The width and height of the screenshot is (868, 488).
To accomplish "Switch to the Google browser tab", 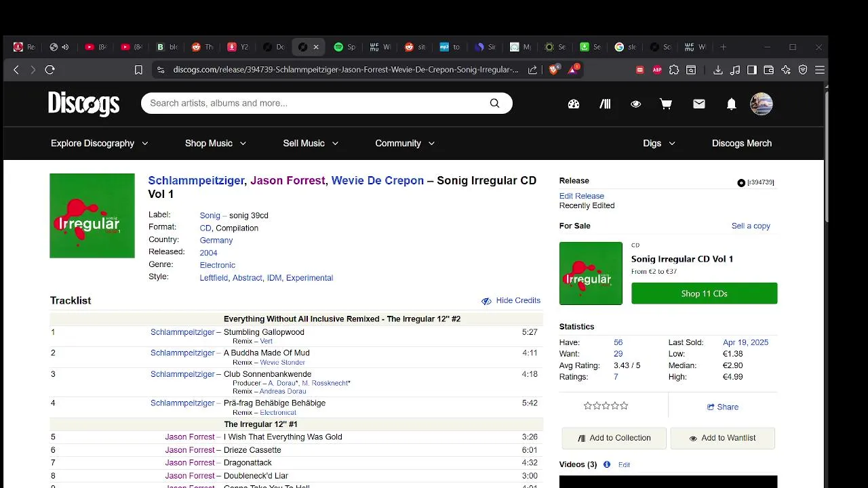I will coord(625,47).
